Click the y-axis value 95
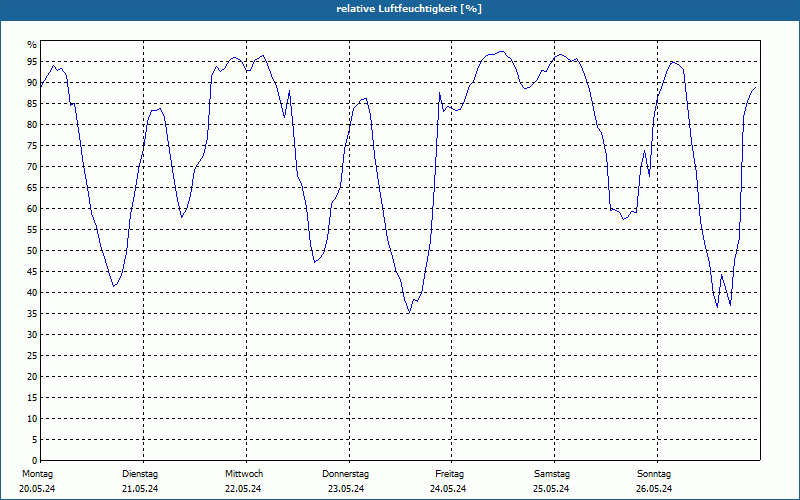This screenshot has height=500, width=800. 32,62
